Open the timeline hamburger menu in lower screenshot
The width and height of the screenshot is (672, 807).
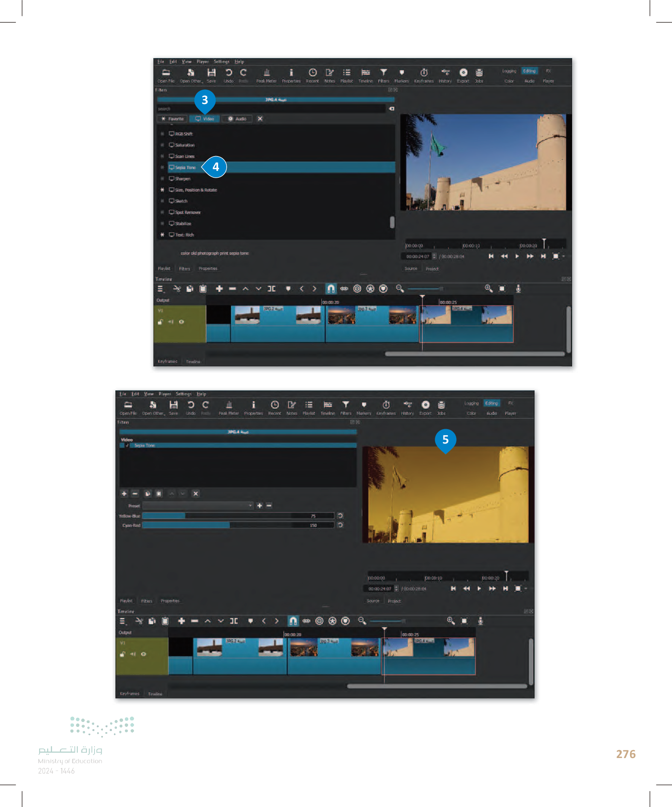click(123, 621)
